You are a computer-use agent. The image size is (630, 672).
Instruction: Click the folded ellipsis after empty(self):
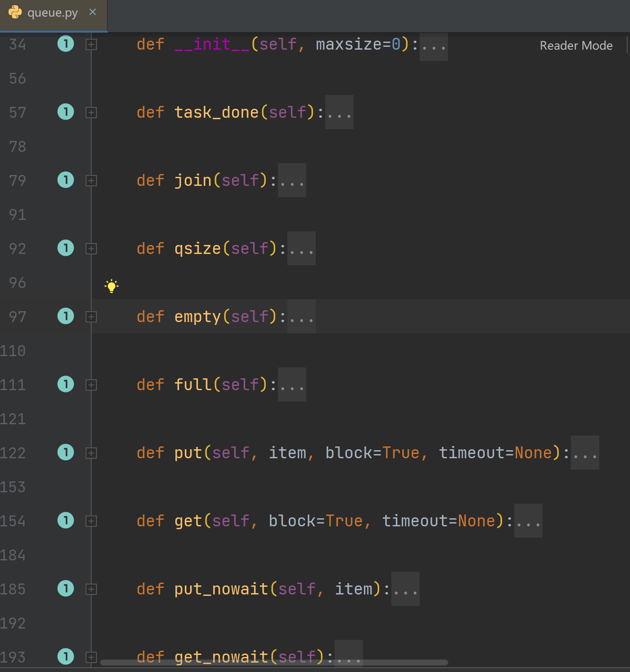pos(302,316)
